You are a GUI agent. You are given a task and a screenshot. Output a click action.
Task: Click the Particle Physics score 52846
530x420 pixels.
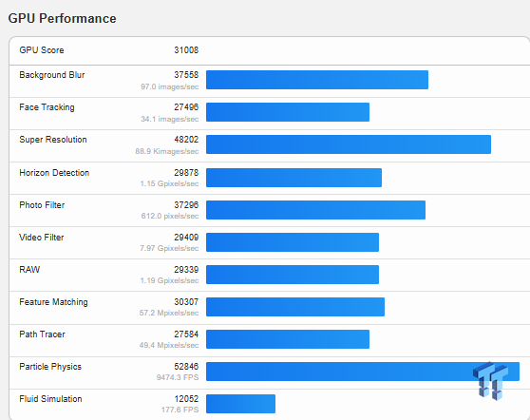[x=186, y=367]
